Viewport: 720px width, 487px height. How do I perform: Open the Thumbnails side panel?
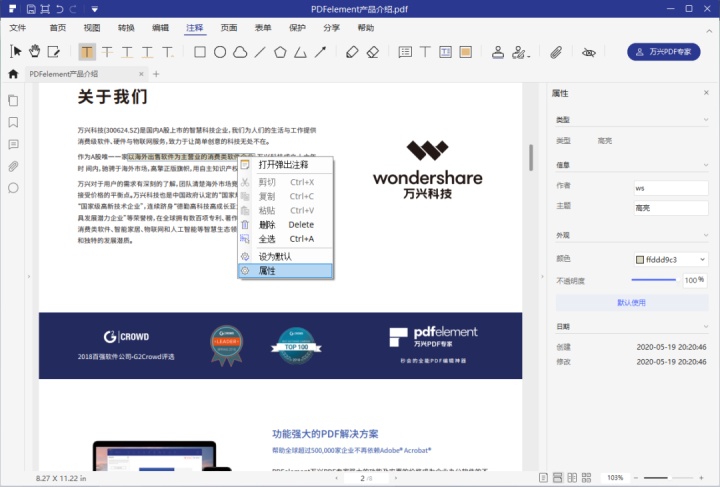(13, 101)
